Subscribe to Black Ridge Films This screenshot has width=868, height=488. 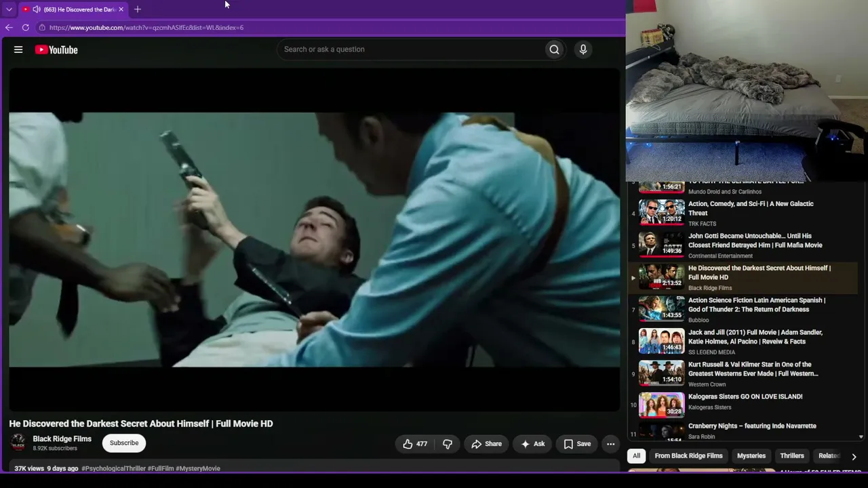[x=124, y=443]
